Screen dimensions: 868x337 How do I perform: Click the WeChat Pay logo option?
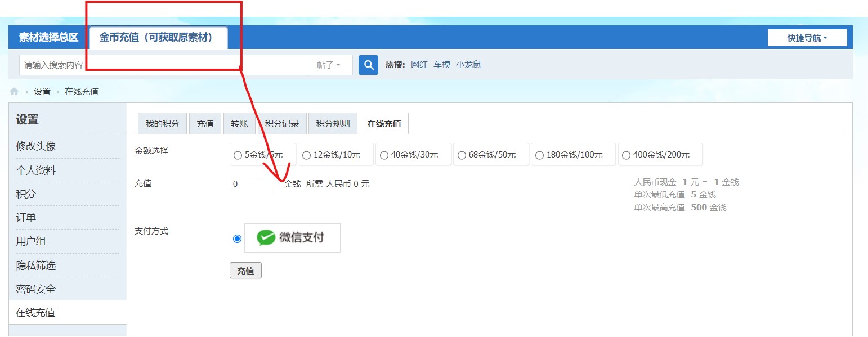(292, 238)
